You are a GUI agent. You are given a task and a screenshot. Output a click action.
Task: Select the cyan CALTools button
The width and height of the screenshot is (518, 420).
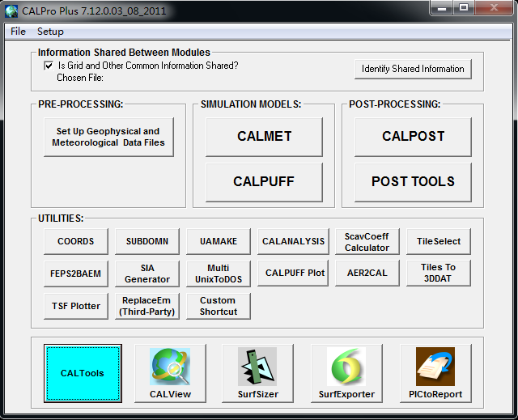(83, 373)
